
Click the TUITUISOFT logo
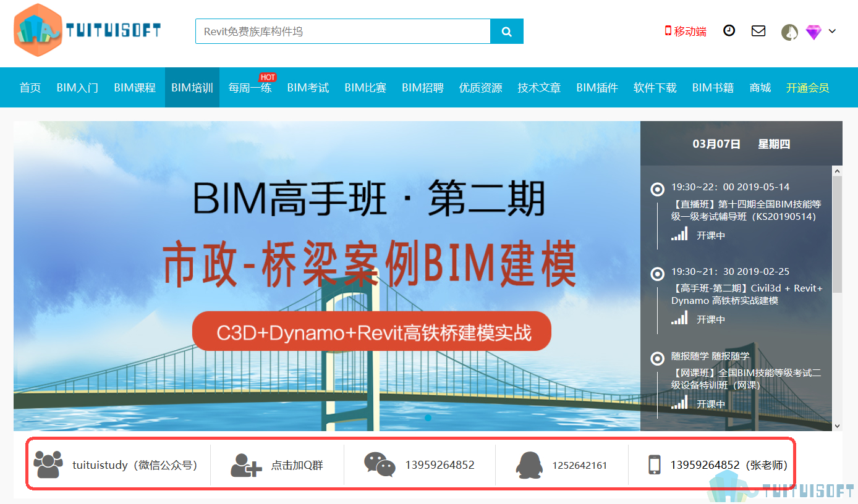coord(88,30)
